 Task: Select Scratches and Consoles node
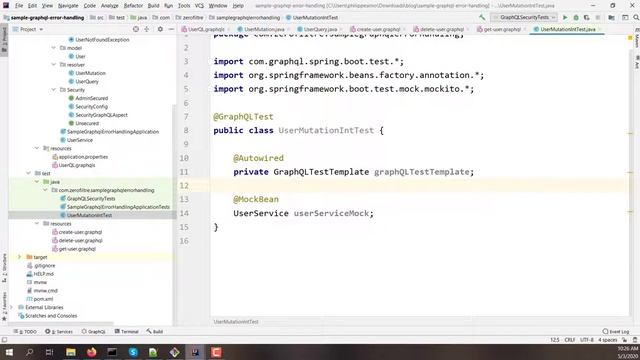[x=51, y=316]
